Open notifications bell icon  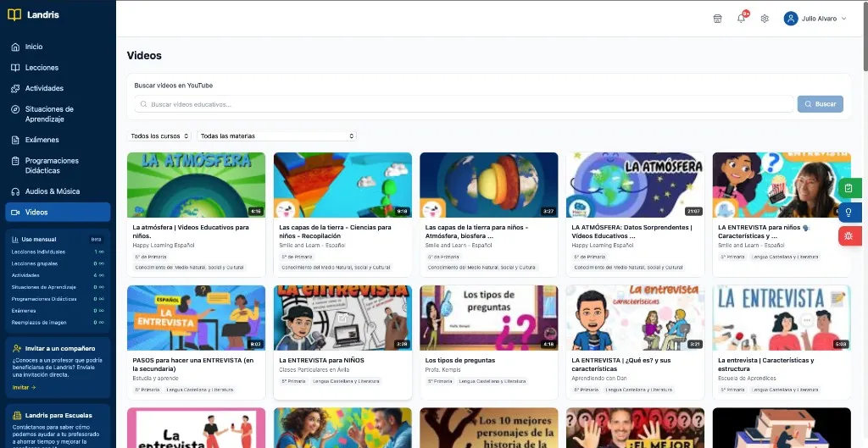point(741,19)
